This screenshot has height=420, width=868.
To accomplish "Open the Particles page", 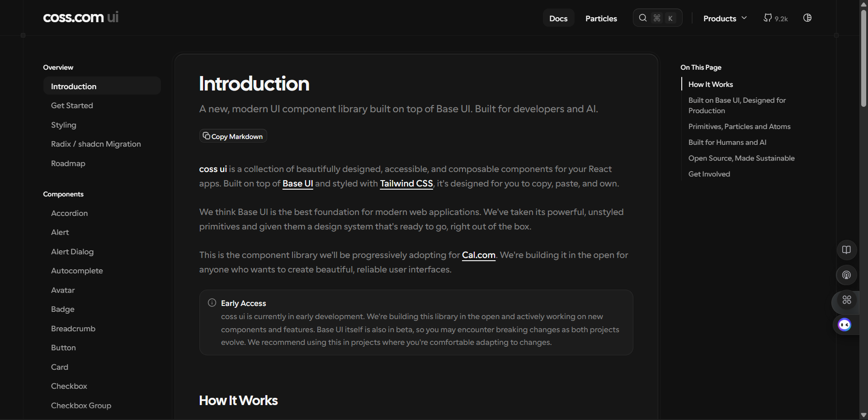I will 601,19.
